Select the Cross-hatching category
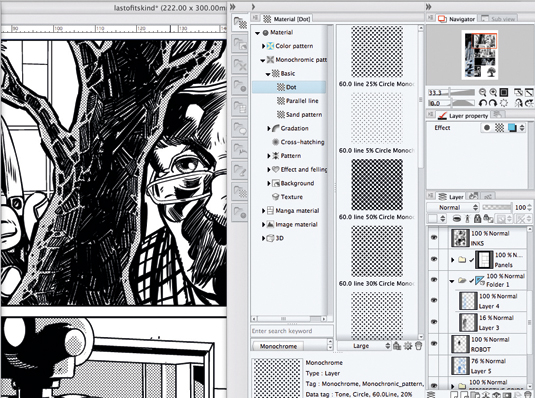This screenshot has width=535, height=398. (302, 142)
